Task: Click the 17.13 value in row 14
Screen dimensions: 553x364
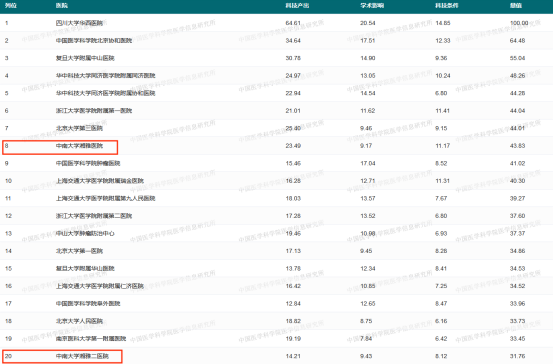Action: pyautogui.click(x=293, y=251)
